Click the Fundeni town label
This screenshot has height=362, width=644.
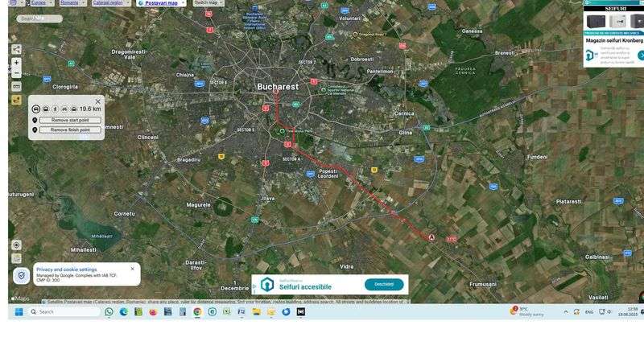pos(537,157)
